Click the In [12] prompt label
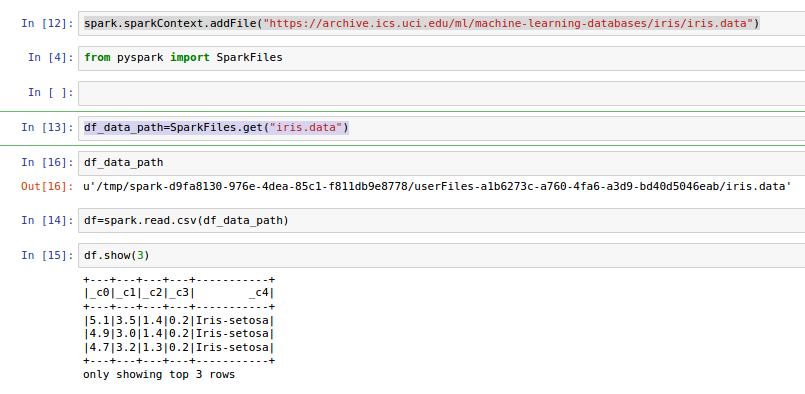805x394 pixels. coord(47,23)
